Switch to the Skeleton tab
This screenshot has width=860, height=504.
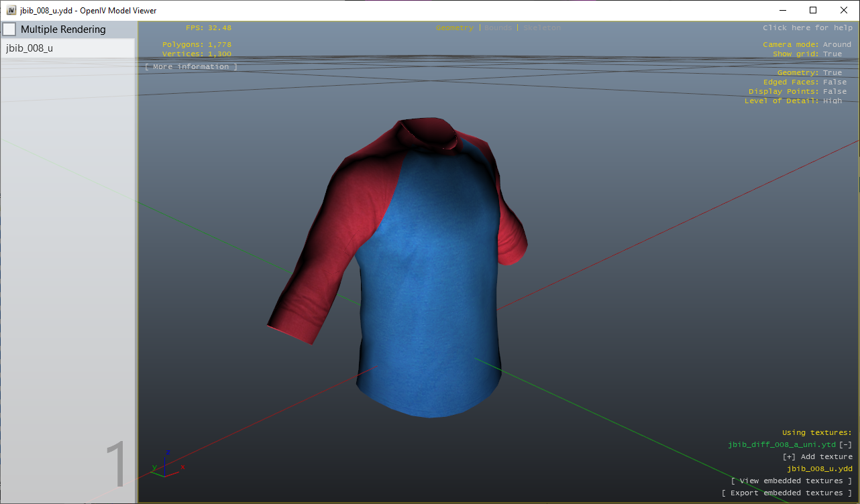point(541,27)
